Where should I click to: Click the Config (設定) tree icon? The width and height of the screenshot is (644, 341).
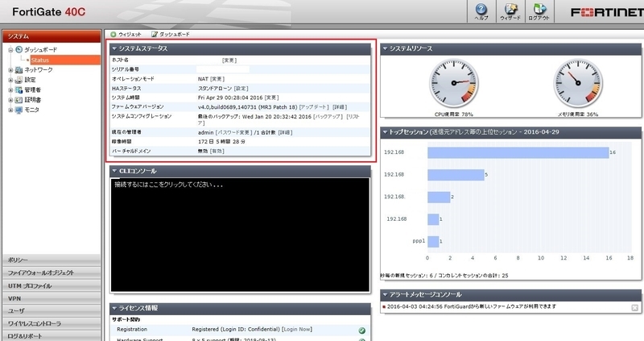click(x=19, y=80)
